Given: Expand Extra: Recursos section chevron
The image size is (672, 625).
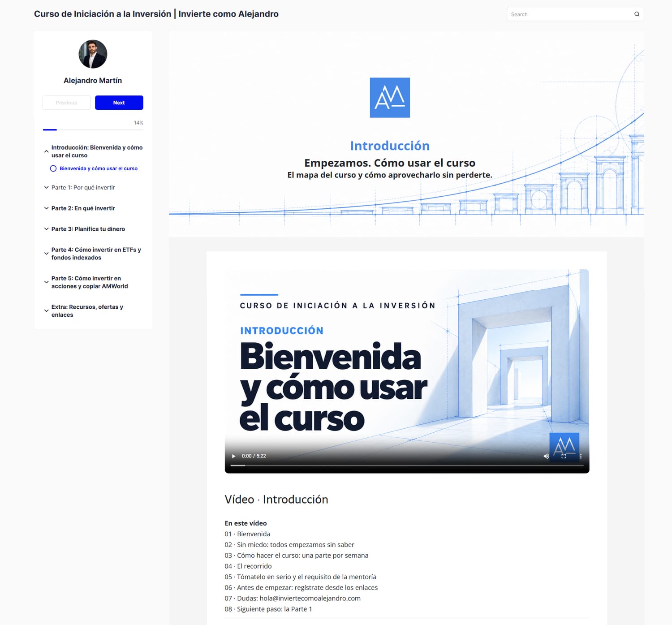Looking at the screenshot, I should point(46,311).
